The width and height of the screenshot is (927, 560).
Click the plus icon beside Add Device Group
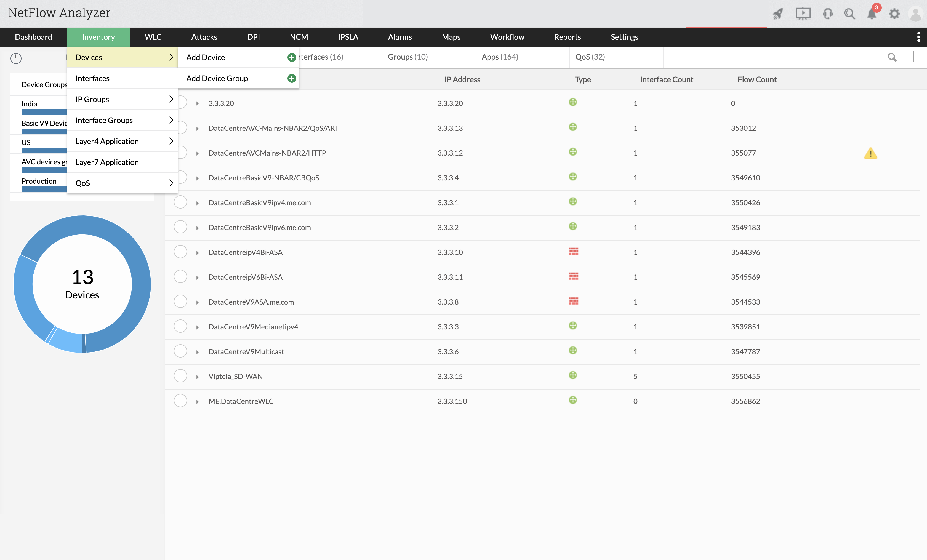(x=292, y=78)
